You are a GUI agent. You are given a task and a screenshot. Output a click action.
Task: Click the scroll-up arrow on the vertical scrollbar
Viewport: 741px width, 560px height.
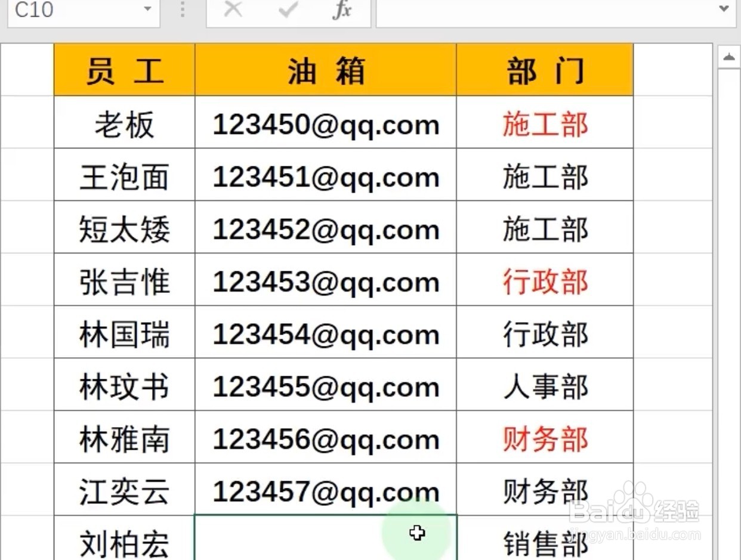(x=728, y=56)
